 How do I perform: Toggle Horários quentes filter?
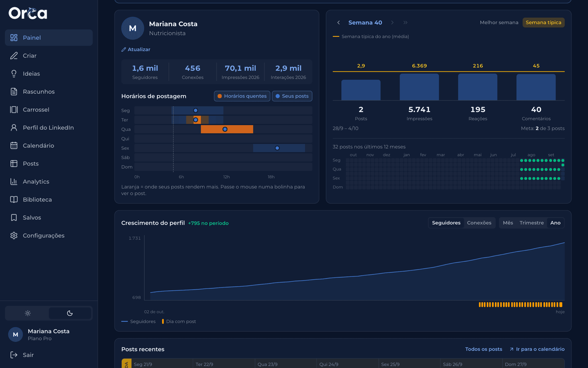coord(242,96)
